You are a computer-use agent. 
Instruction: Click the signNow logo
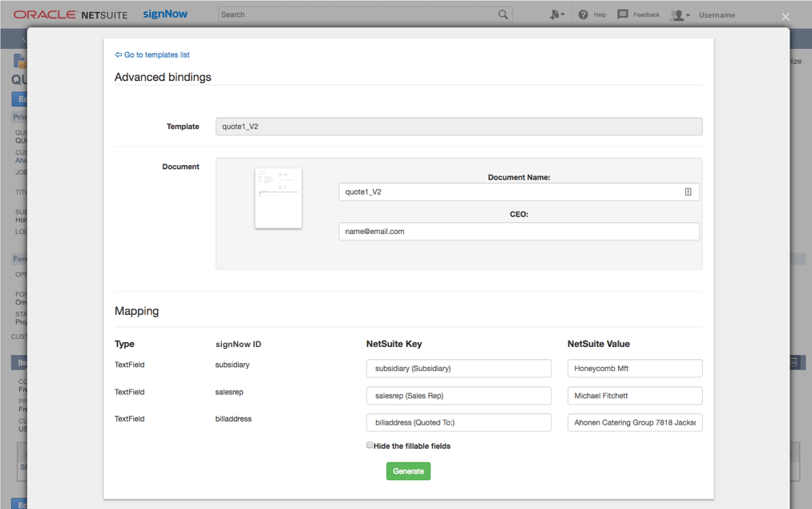tap(165, 14)
